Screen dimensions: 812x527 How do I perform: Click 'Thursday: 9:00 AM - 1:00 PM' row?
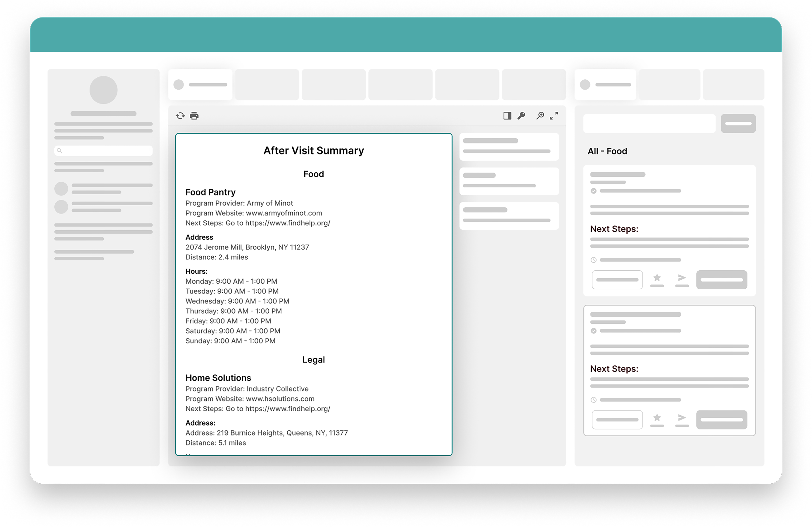233,311
